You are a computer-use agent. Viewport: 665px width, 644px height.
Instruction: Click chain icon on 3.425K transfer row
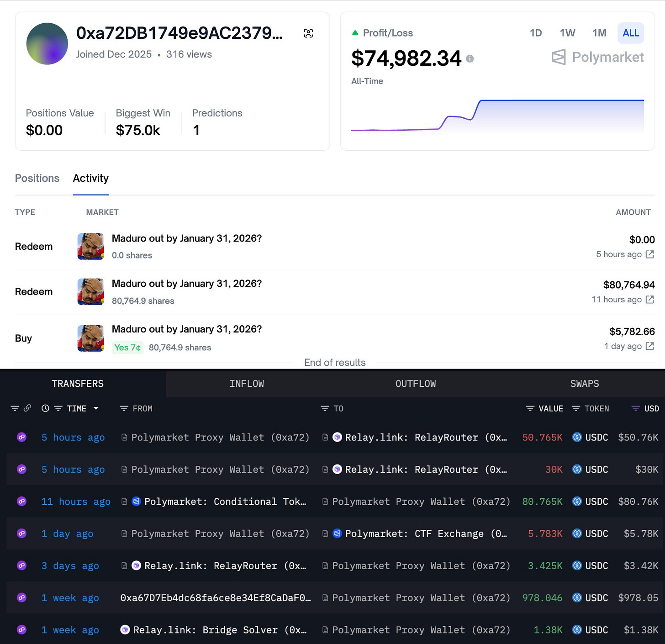point(21,565)
